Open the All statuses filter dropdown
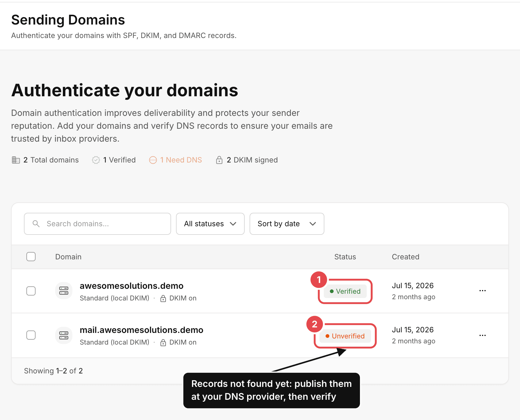The height and width of the screenshot is (420, 520). pyautogui.click(x=210, y=224)
